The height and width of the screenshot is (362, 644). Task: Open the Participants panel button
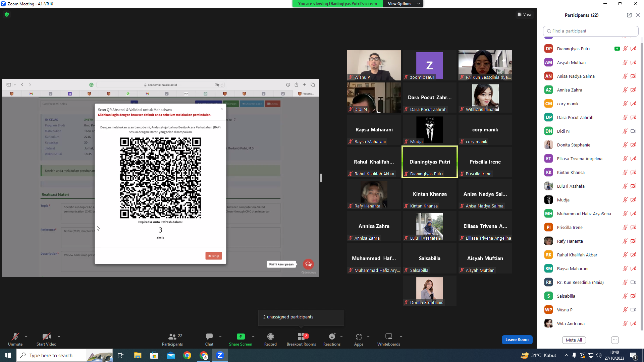tap(172, 339)
